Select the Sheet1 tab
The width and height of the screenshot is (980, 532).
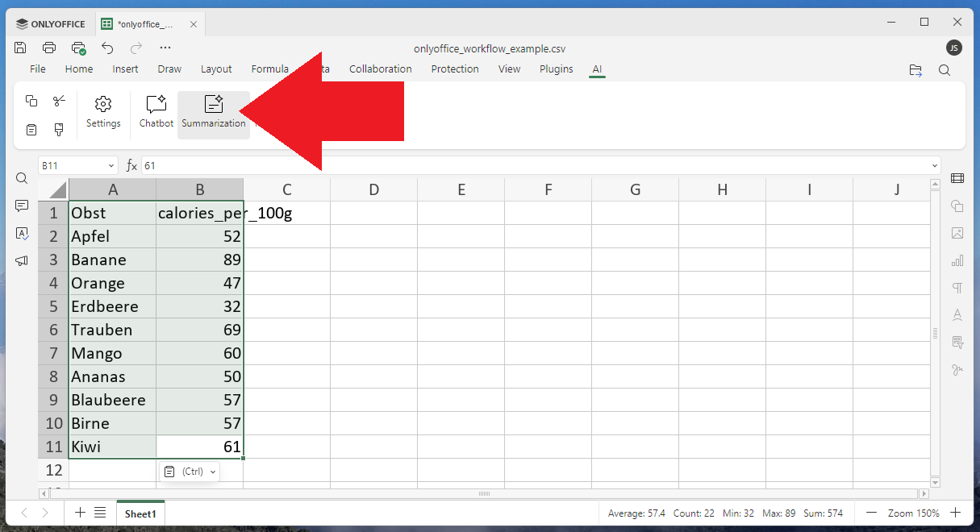click(x=140, y=513)
